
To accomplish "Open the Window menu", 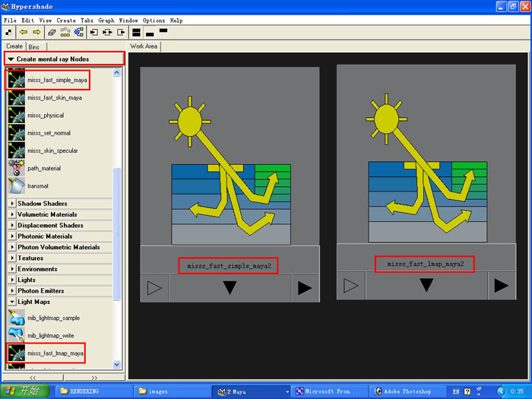I will pos(128,21).
